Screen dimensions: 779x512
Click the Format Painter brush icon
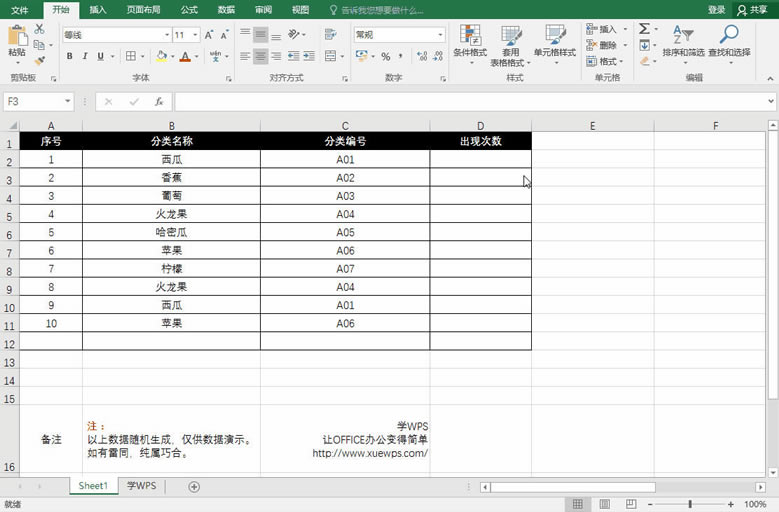(39, 61)
